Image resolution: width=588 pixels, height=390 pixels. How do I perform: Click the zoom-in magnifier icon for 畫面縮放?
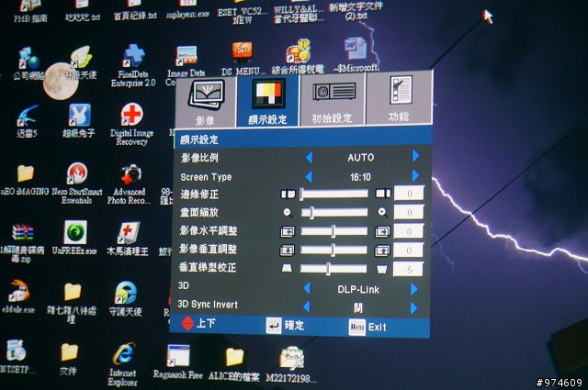pyautogui.click(x=382, y=212)
